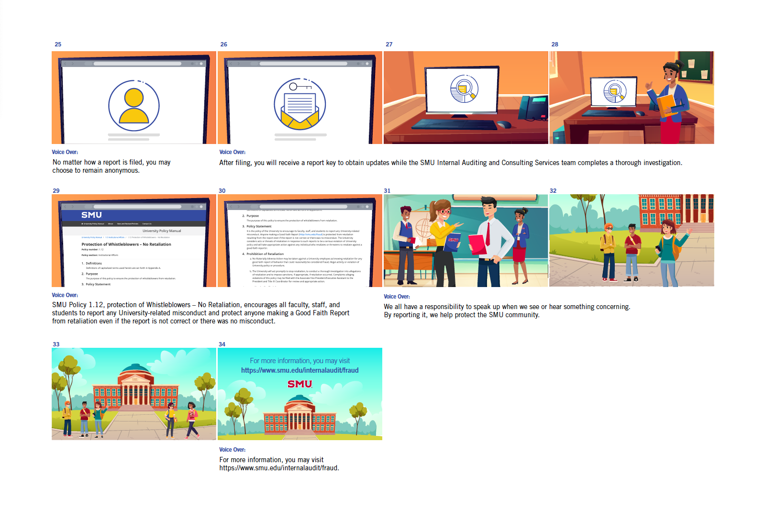This screenshot has width=765, height=532.
Task: Click frame number 31 label
Action: 387,191
